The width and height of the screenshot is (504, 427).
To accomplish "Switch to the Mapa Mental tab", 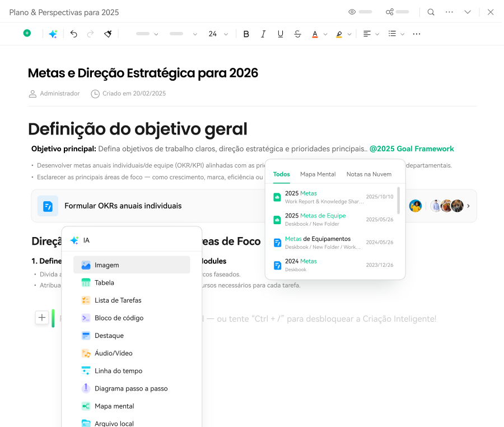I will tap(318, 174).
